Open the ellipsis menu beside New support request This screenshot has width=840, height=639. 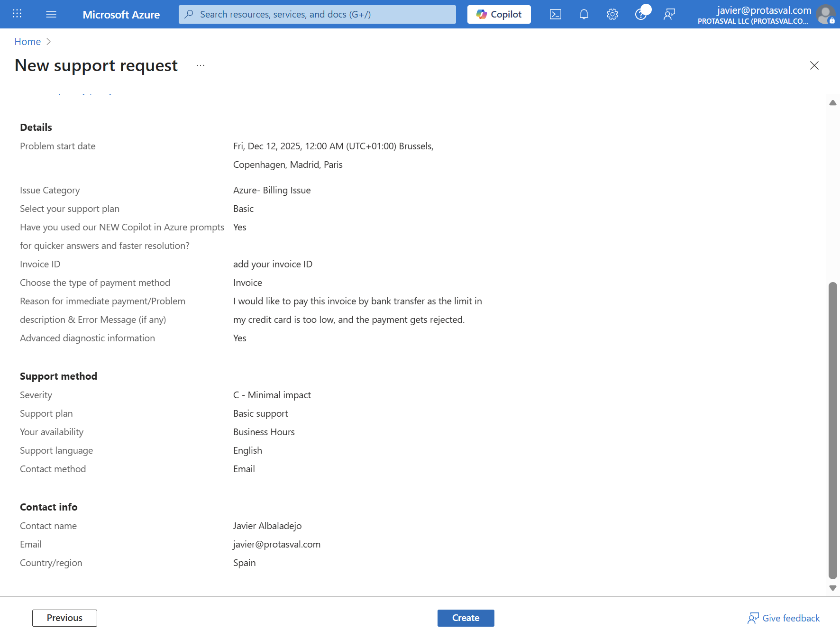tap(201, 65)
